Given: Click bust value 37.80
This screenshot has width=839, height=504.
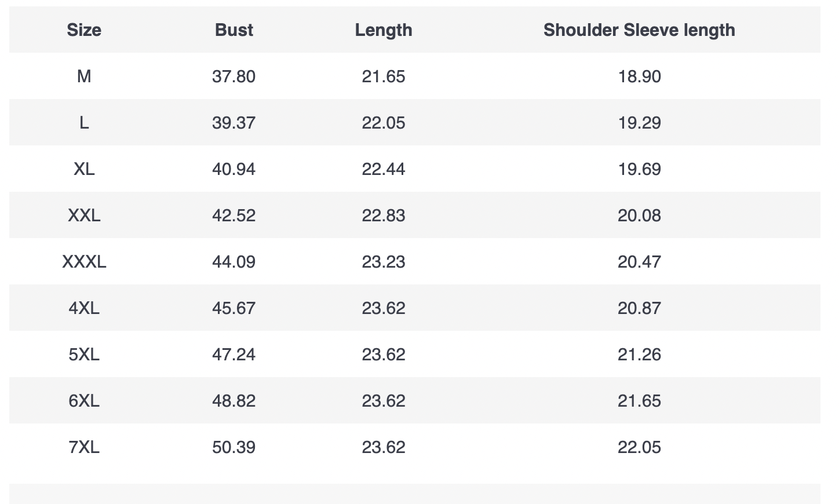Looking at the screenshot, I should [x=234, y=76].
